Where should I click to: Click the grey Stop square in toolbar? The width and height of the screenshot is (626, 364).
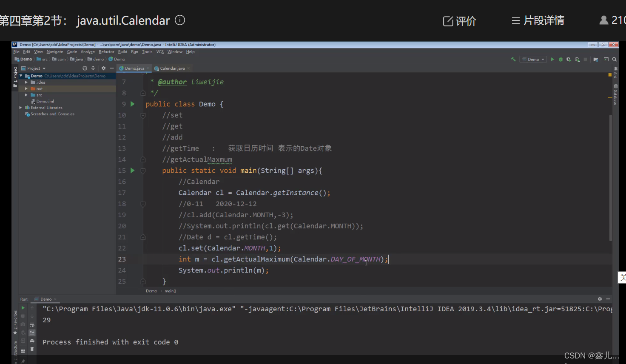coord(585,60)
